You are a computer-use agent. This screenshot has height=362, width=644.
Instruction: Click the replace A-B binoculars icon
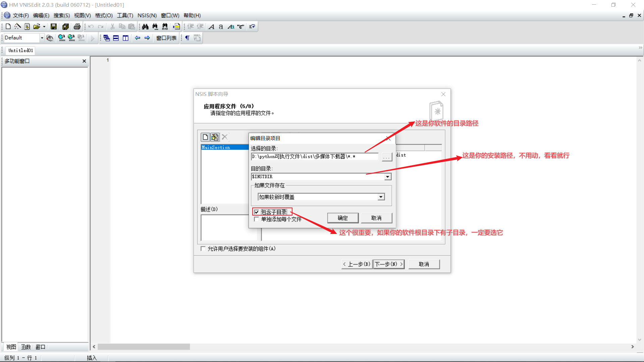tap(165, 26)
